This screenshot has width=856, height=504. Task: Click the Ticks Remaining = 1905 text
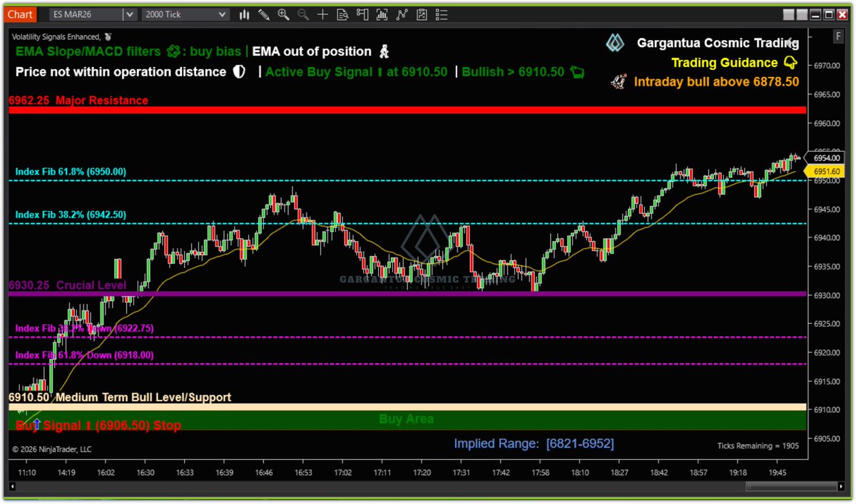758,446
